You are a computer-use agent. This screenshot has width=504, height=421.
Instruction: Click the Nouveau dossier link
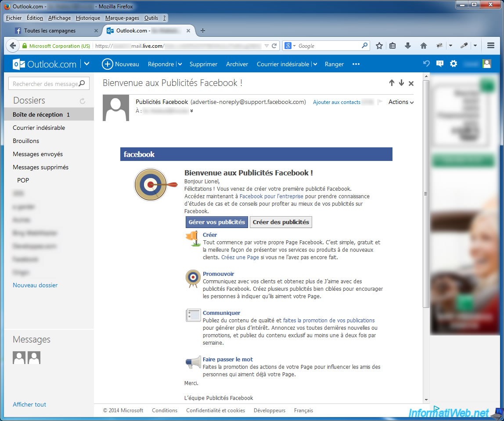[35, 285]
